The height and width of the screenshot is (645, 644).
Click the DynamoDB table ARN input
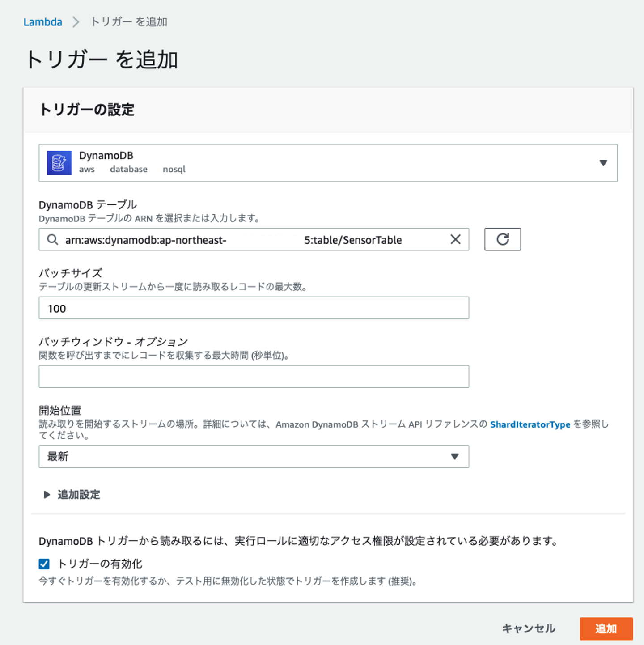pos(254,240)
